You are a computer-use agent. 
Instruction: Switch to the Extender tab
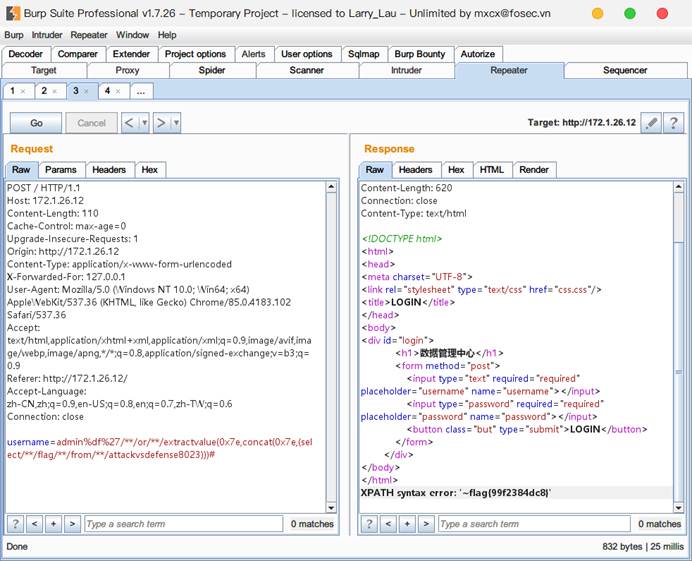coord(131,54)
